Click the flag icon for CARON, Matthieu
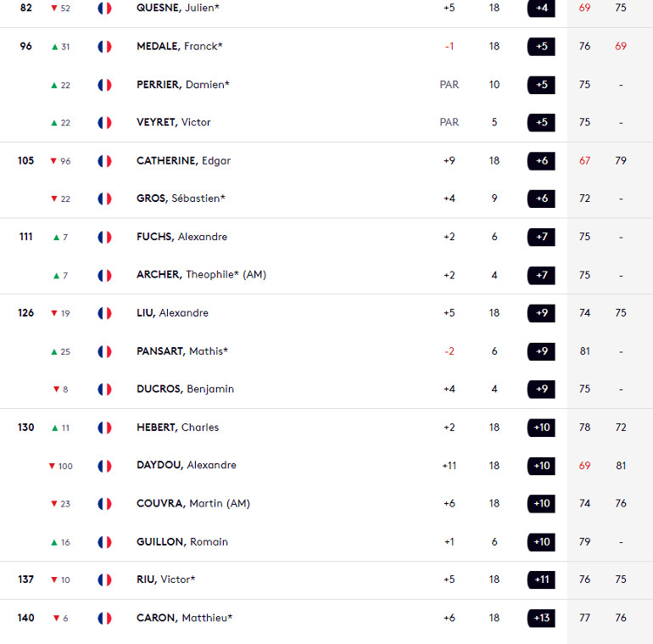Viewport: 653px width, 644px height. pyautogui.click(x=104, y=619)
